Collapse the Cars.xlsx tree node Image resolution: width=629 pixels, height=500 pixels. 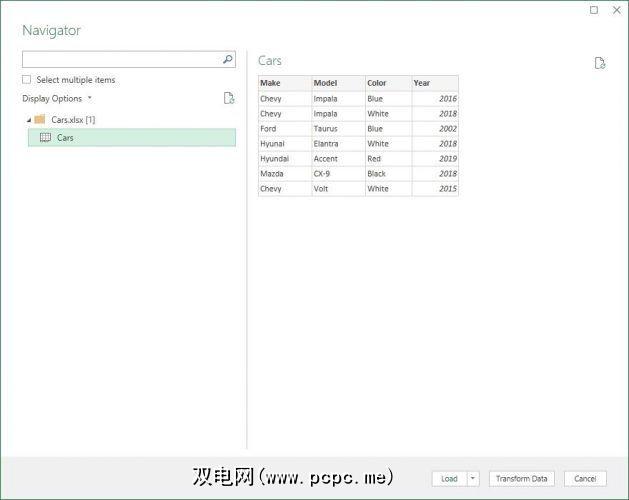pos(29,120)
